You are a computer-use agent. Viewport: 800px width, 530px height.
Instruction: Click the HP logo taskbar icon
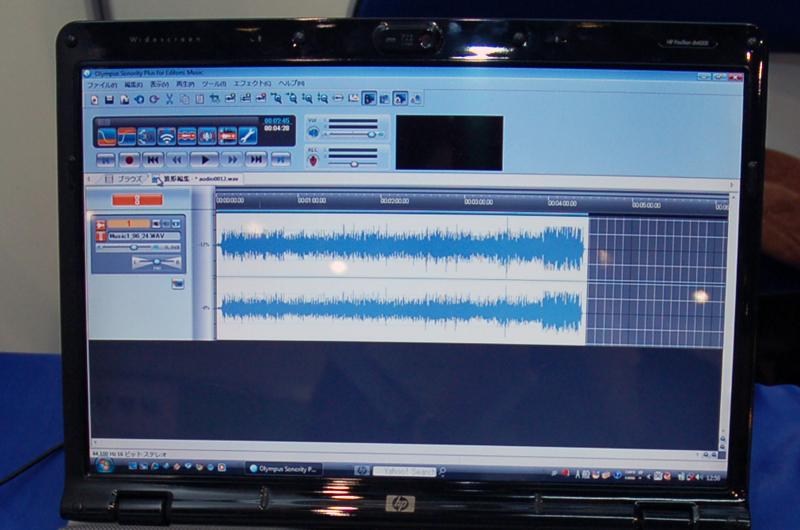click(x=362, y=470)
